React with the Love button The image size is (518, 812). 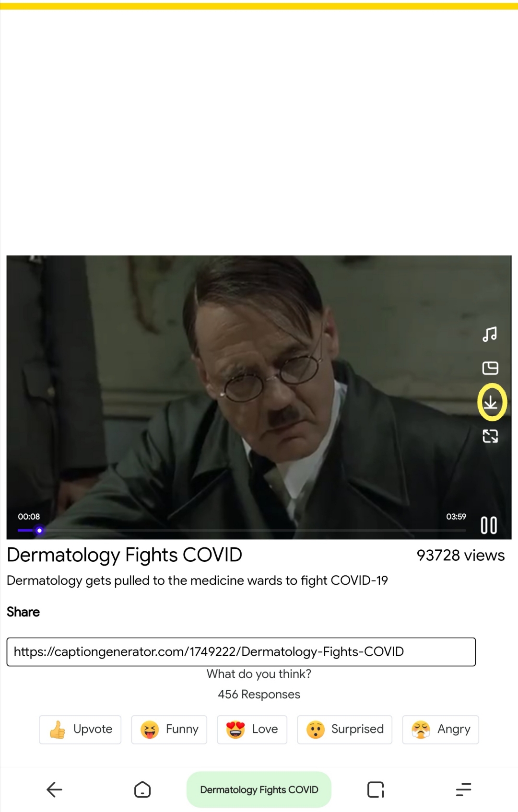(252, 730)
